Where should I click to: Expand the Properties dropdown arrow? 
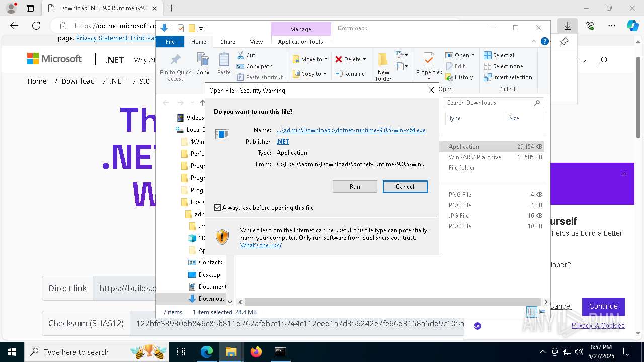(x=429, y=79)
